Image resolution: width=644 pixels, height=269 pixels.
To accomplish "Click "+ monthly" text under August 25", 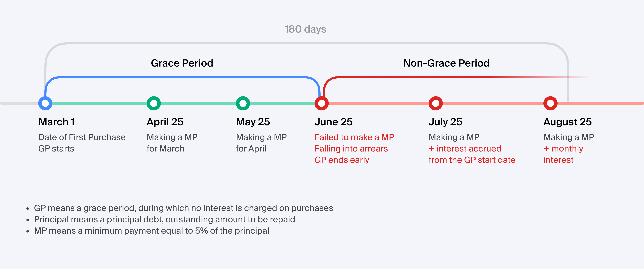I will [563, 149].
